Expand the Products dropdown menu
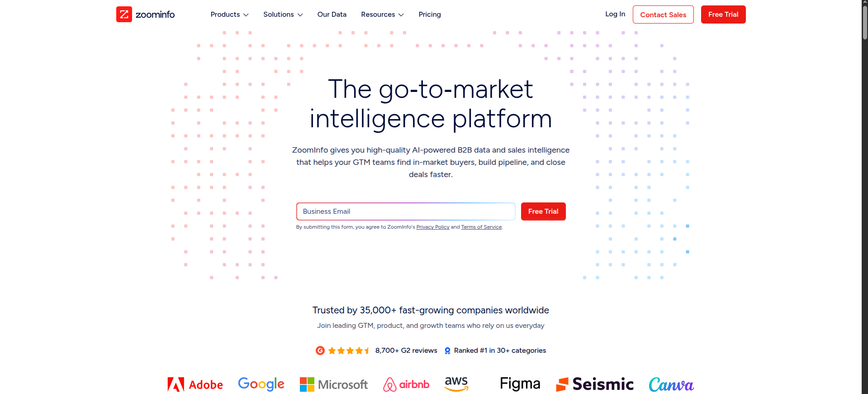868x394 pixels. [229, 14]
